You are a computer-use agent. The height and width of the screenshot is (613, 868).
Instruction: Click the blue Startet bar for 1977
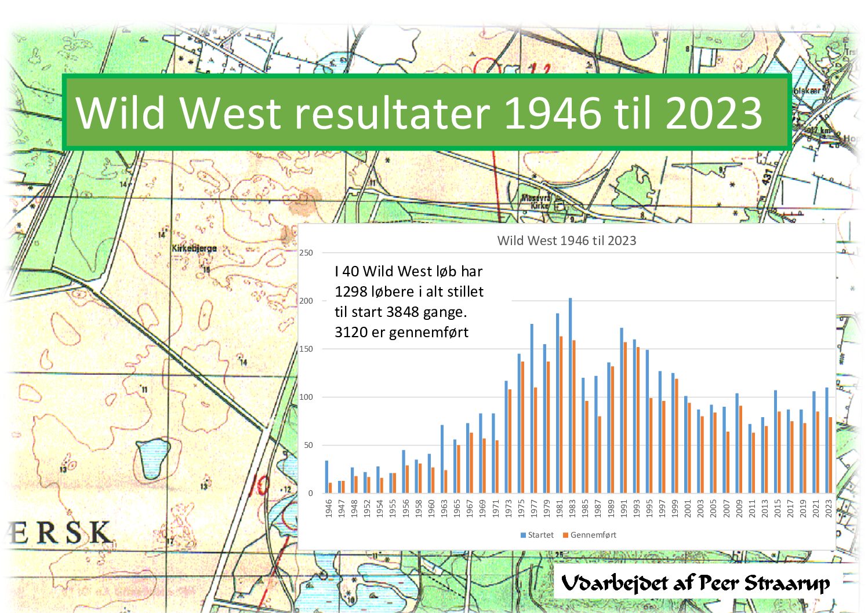click(x=532, y=408)
